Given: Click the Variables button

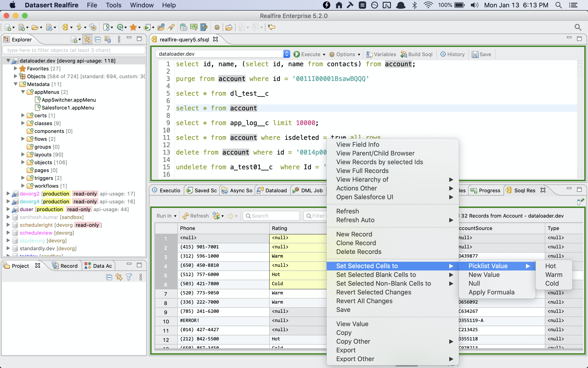Looking at the screenshot, I should point(381,54).
